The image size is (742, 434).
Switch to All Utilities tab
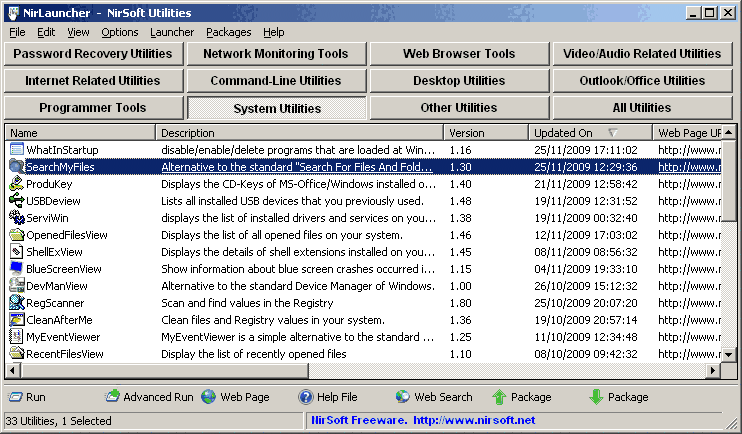click(x=642, y=107)
